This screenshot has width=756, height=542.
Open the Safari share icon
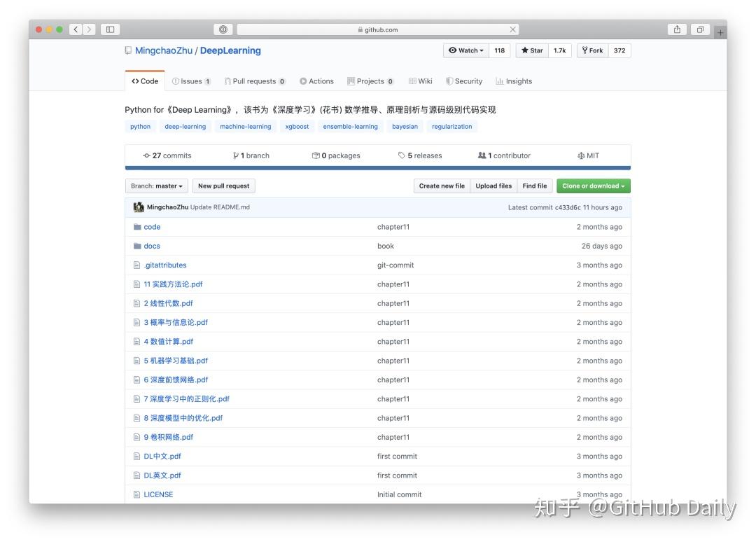tap(677, 29)
